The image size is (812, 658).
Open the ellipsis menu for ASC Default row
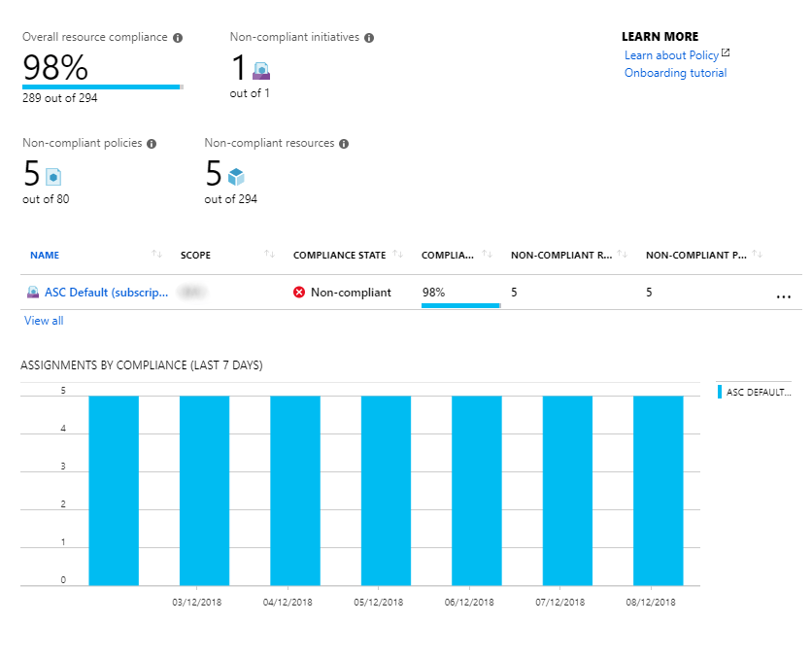[x=784, y=295]
